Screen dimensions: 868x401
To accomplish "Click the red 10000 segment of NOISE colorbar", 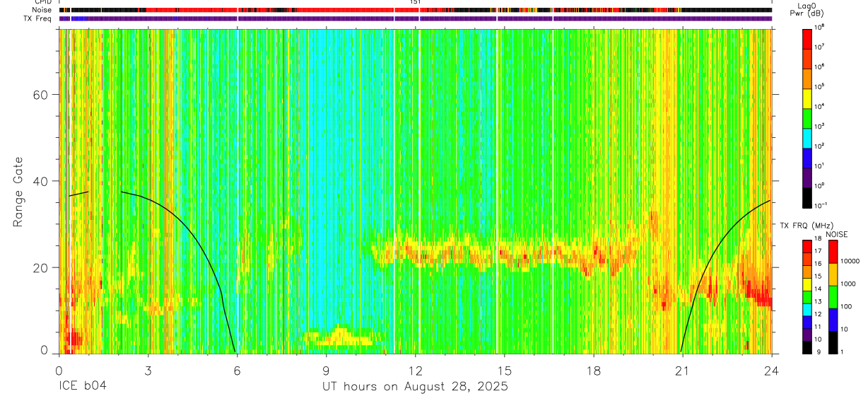I will point(833,252).
